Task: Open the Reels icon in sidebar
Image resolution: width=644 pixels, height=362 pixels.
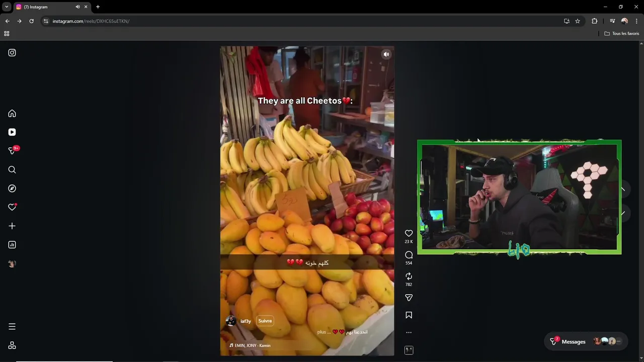Action: coord(12,132)
